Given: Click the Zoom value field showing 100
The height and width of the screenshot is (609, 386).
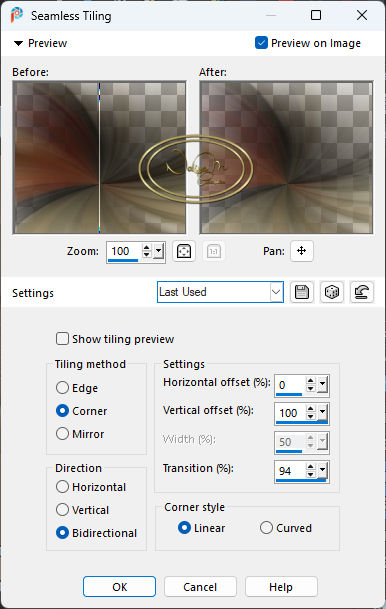Looking at the screenshot, I should [x=123, y=251].
